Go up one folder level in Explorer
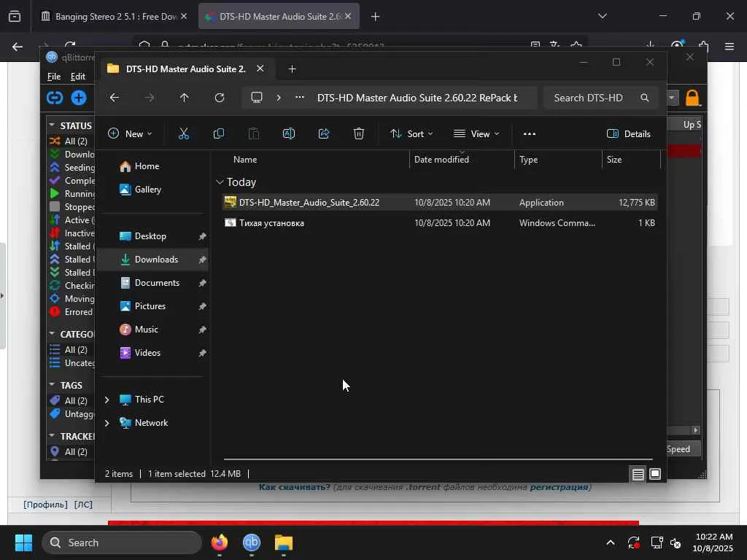The image size is (747, 560). coord(185,98)
